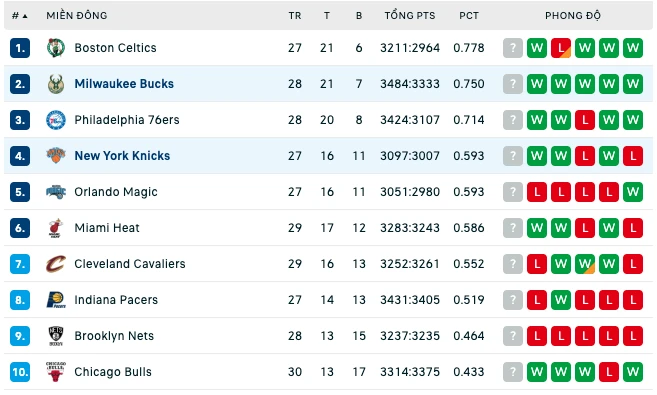The image size is (657, 395).
Task: Sort table by the # rank column
Action: click(x=19, y=16)
